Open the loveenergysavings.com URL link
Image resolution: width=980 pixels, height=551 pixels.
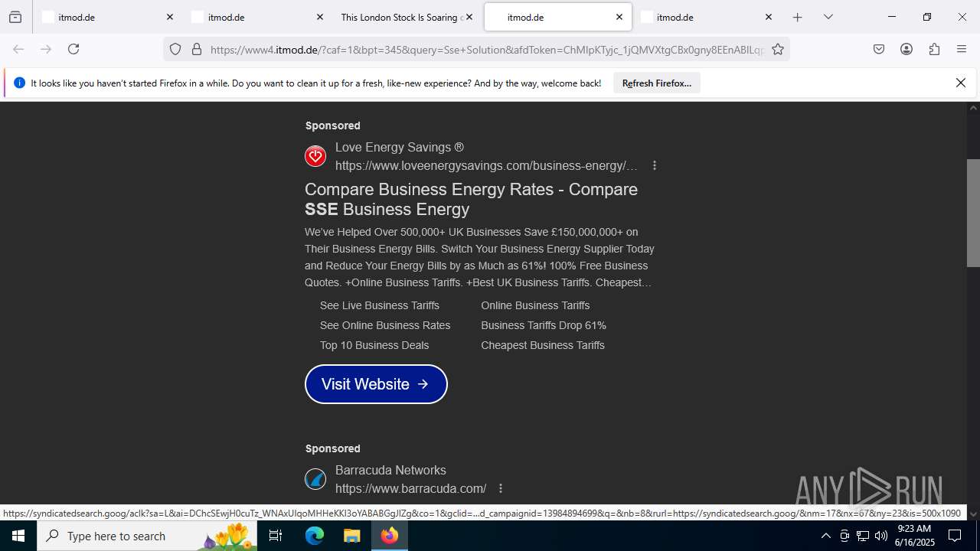coord(486,165)
